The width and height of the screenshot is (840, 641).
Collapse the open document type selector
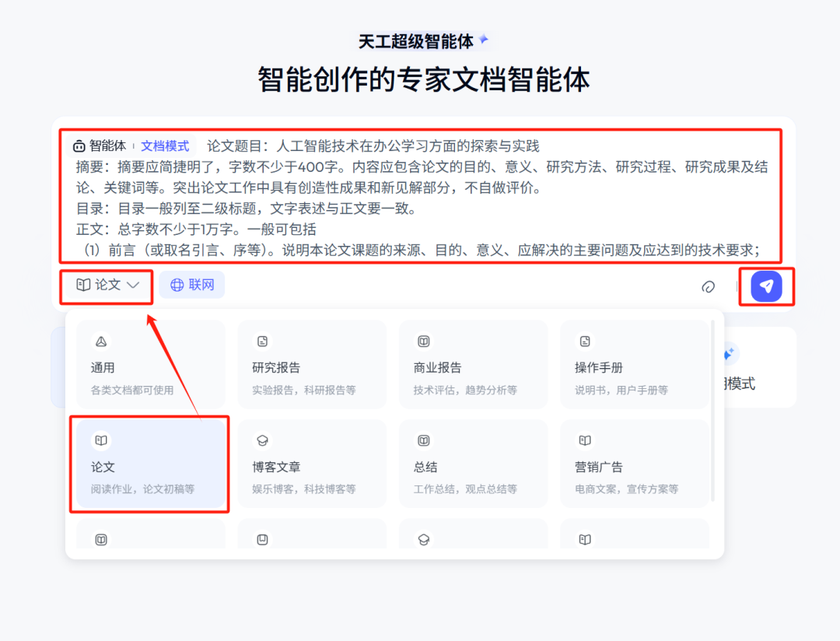[x=107, y=285]
